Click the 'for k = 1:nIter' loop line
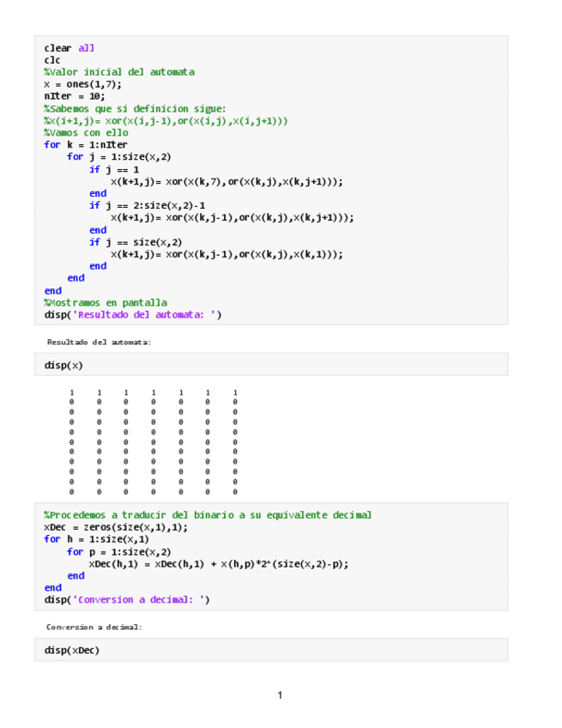562x728 pixels. (x=86, y=145)
